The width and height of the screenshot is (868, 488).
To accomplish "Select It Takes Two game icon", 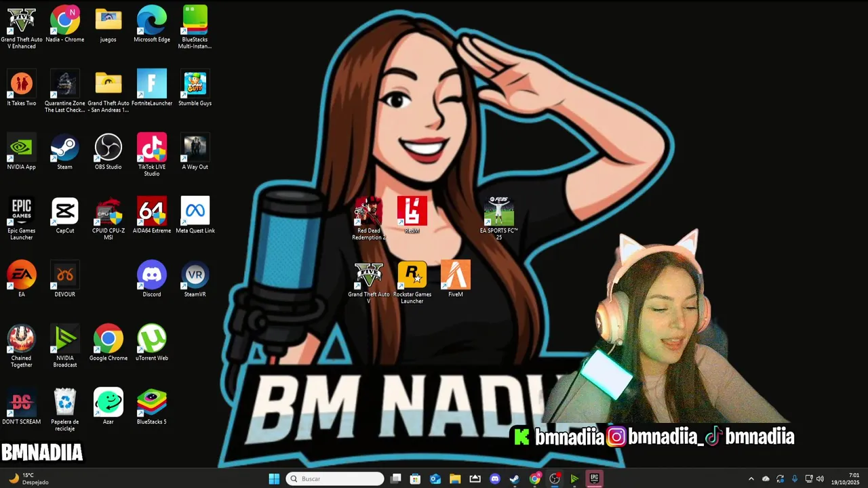I will [x=22, y=88].
